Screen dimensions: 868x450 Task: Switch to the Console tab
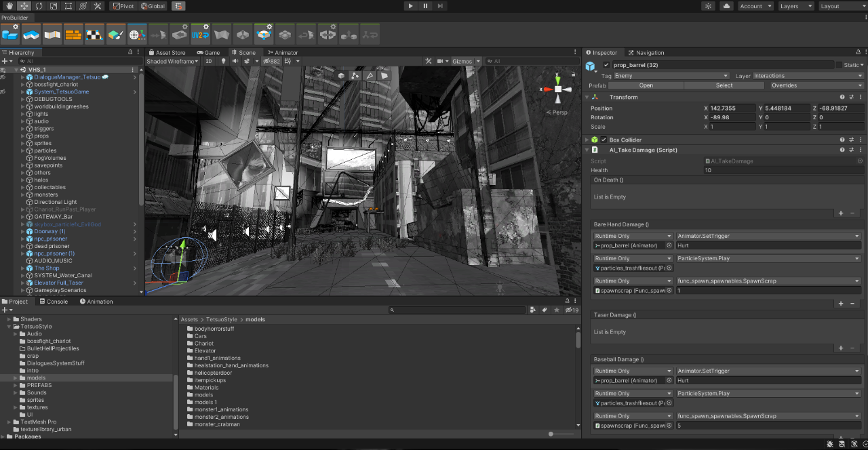pos(53,302)
